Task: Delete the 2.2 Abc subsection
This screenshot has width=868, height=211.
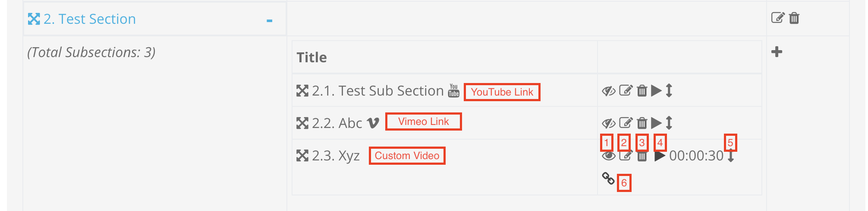Action: (642, 123)
